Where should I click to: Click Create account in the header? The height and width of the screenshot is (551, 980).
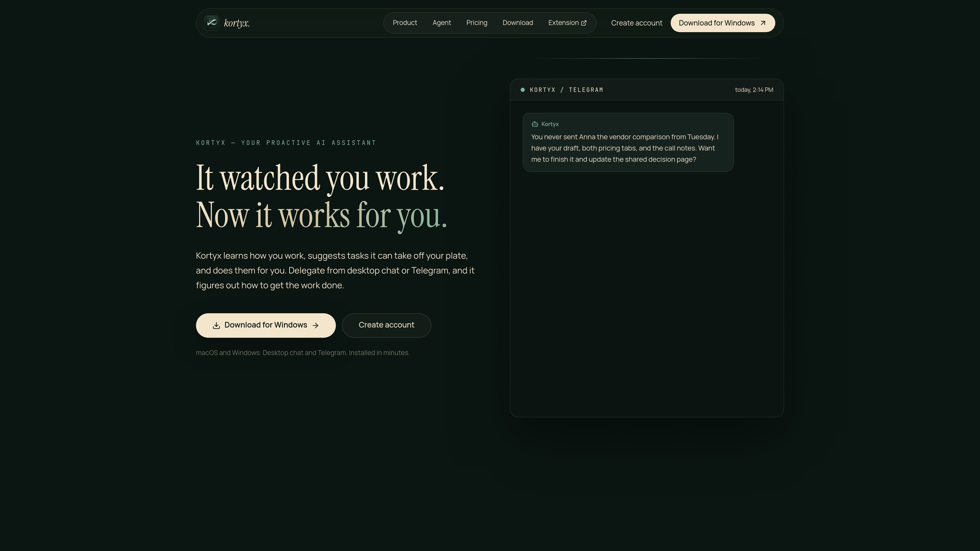click(636, 23)
